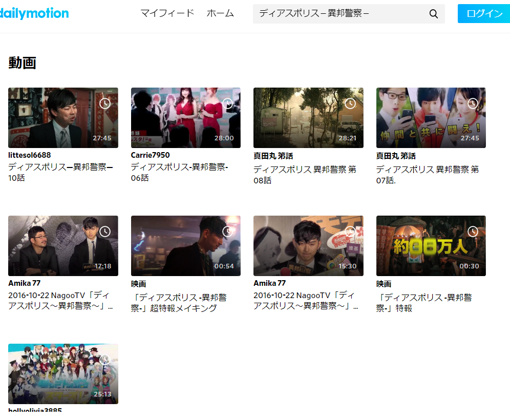The width and height of the screenshot is (510, 420).
Task: Add the 06話 video to watch later
Action: click(228, 103)
